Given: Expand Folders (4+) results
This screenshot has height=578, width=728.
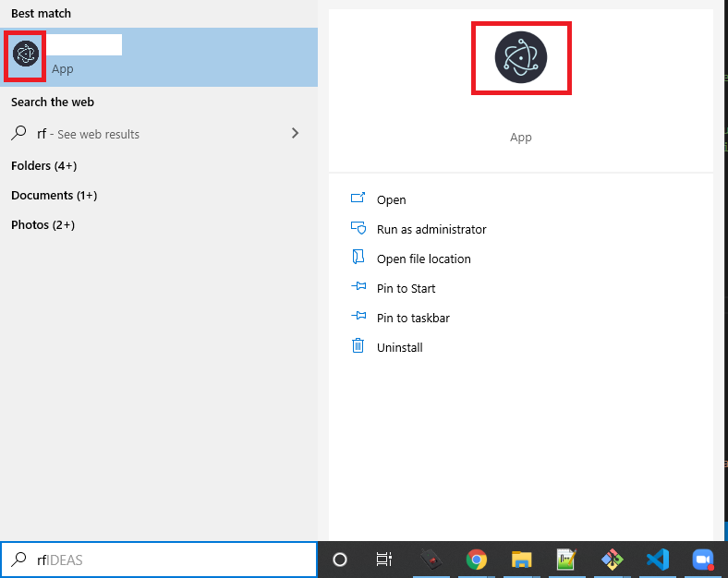Looking at the screenshot, I should 43,165.
